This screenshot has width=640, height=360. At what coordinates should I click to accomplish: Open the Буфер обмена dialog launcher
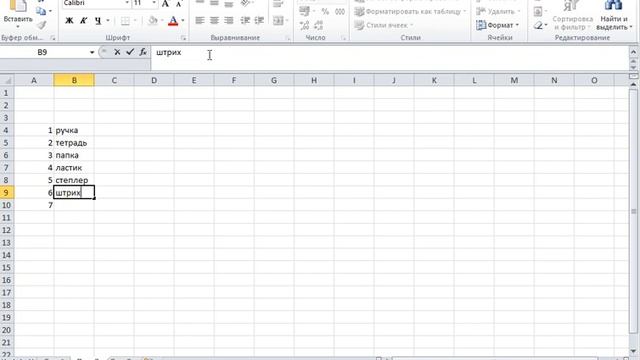53,38
